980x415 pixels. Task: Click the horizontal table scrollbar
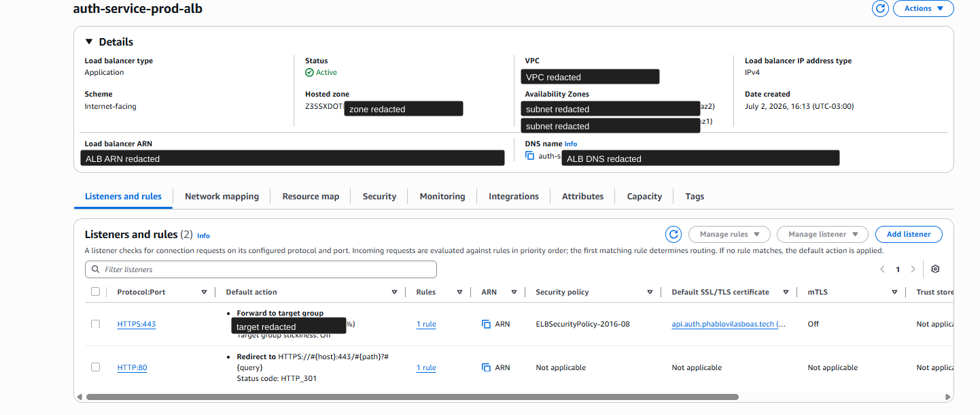pyautogui.click(x=412, y=397)
